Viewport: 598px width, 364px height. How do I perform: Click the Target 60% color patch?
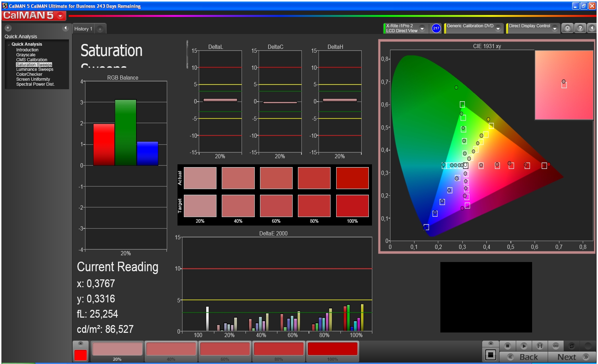click(x=276, y=206)
